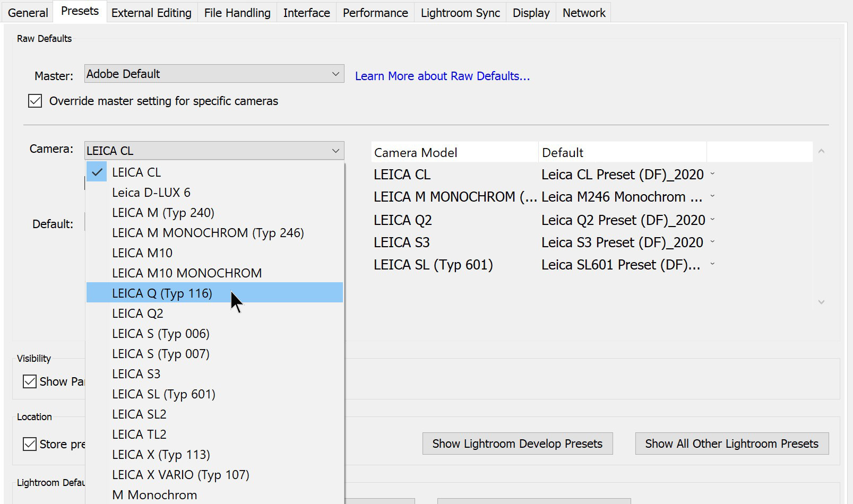853x504 pixels.
Task: Select LEICA X (Typ 113) entry
Action: click(x=214, y=455)
